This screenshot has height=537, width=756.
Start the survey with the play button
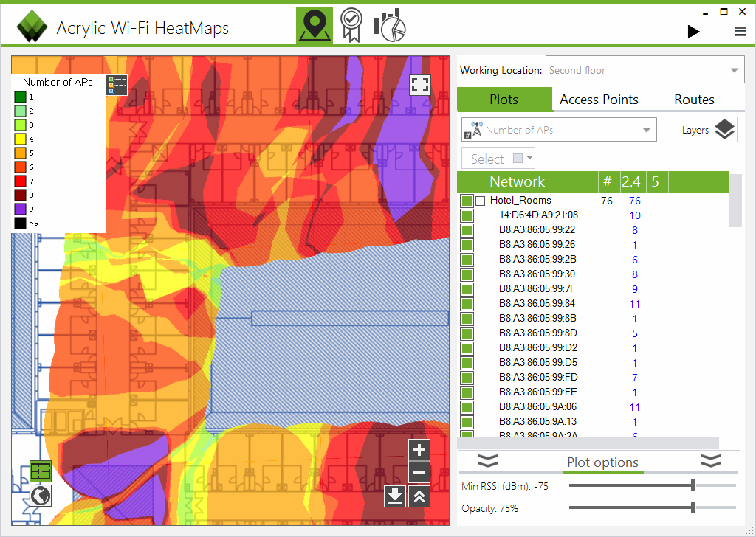pos(693,32)
